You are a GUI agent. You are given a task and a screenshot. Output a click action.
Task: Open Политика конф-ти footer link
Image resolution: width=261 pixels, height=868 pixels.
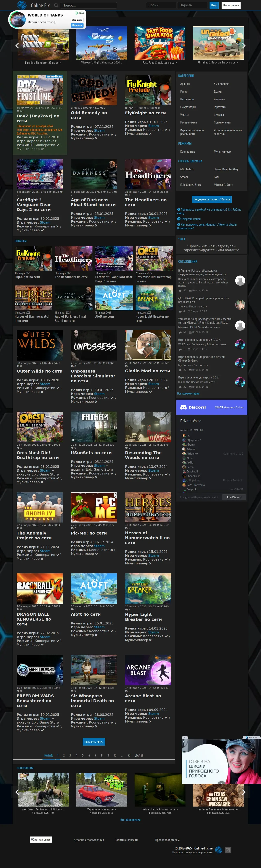click(126, 840)
